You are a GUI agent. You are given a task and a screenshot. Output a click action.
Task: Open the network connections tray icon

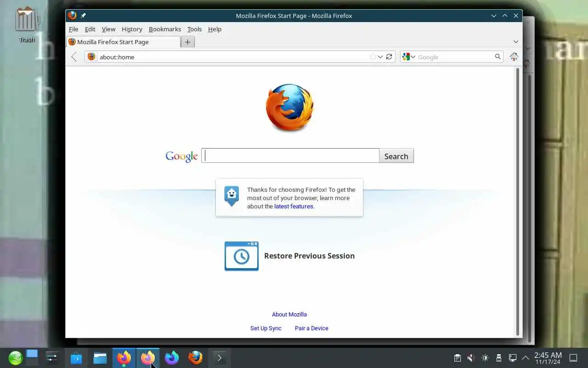coord(513,357)
